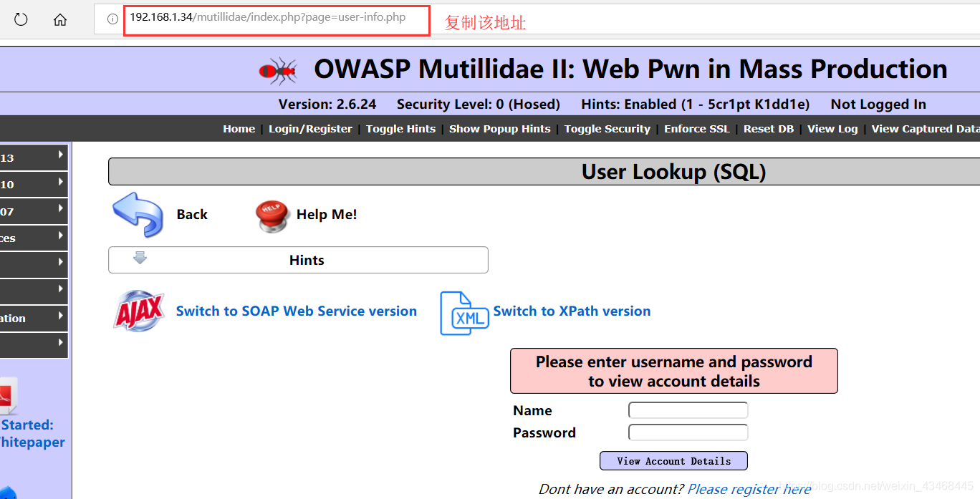This screenshot has width=980, height=499.
Task: Reload the page with the refresh icon
Action: (x=21, y=19)
